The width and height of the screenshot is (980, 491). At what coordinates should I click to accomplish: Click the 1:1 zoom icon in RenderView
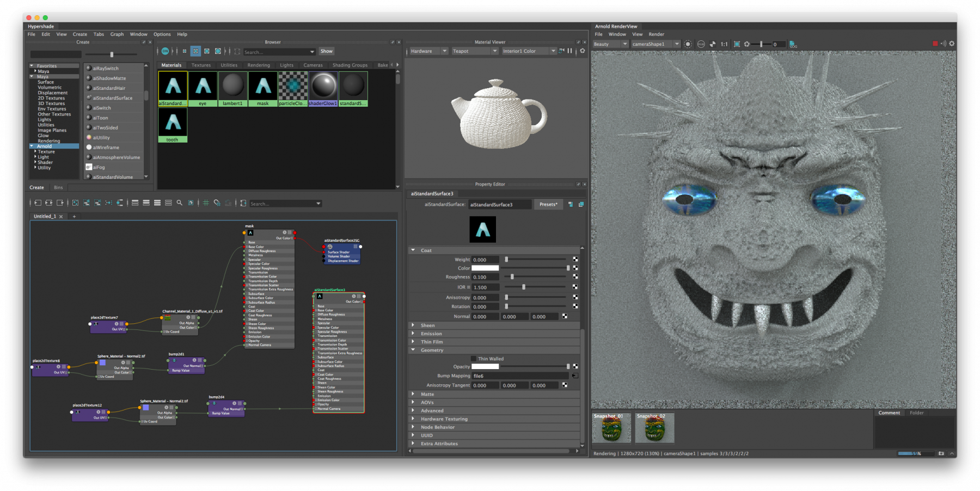[x=724, y=44]
